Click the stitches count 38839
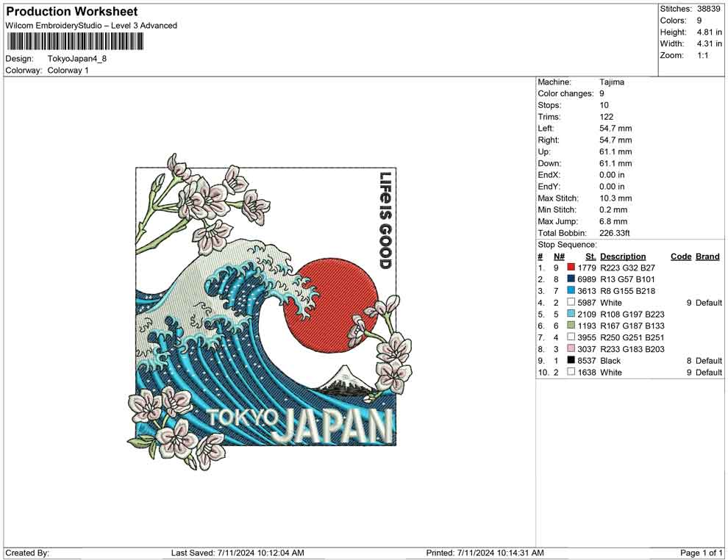728x560 pixels. (708, 9)
